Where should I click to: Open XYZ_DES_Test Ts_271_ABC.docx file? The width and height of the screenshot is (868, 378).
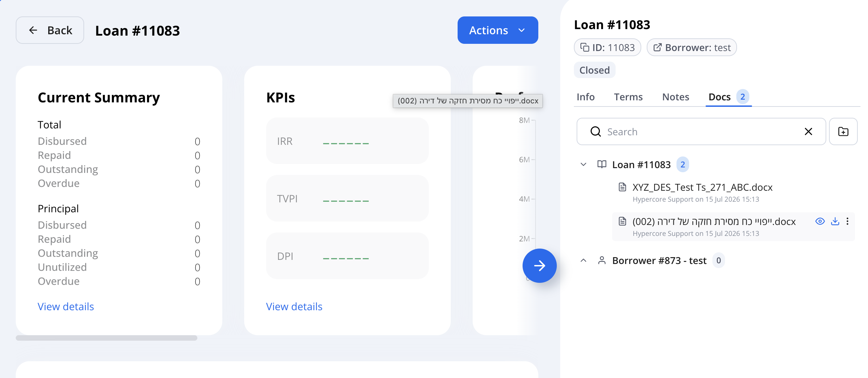(702, 187)
